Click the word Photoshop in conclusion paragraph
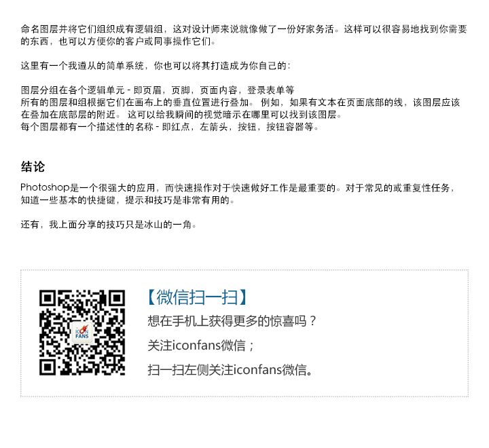Image resolution: width=489 pixels, height=448 pixels. (x=45, y=187)
